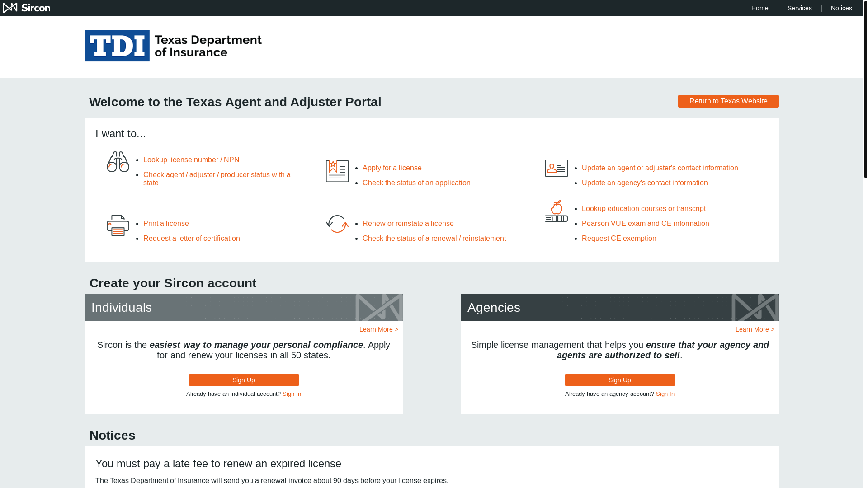Open Pearson VUE exam and CE information
The width and height of the screenshot is (868, 488).
point(646,224)
